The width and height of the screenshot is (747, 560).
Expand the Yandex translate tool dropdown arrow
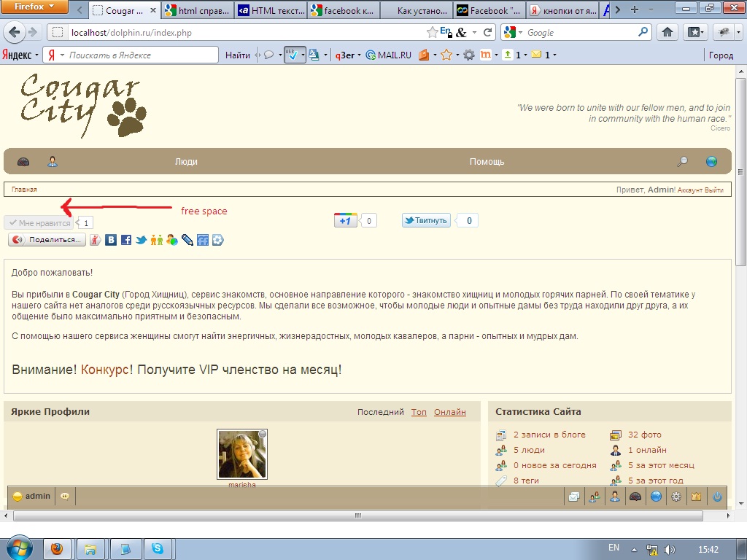tap(325, 55)
